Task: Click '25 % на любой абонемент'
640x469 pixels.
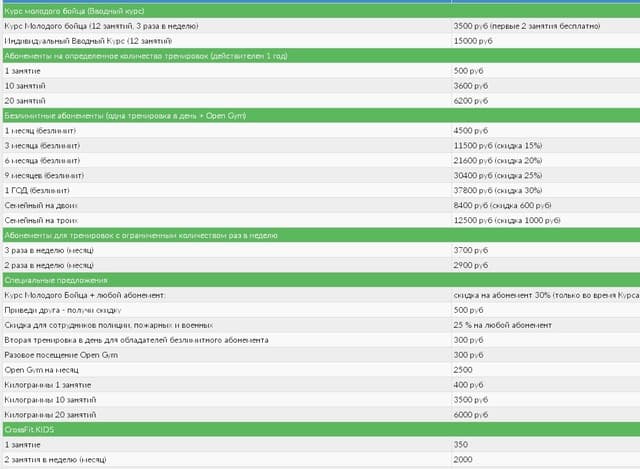Action: 502,325
